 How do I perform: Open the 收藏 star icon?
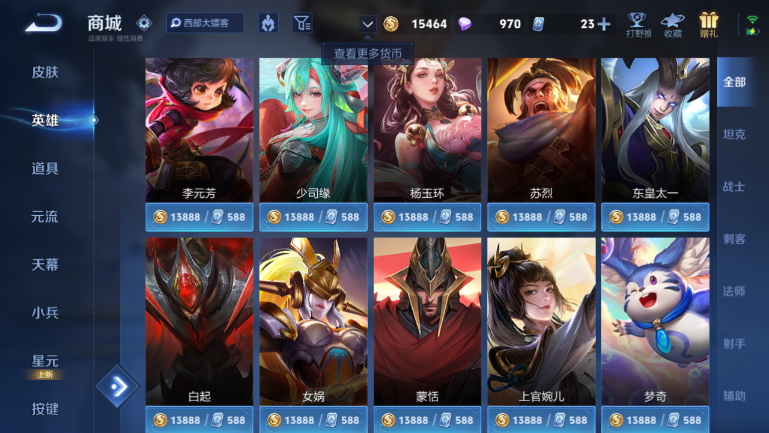tap(672, 25)
